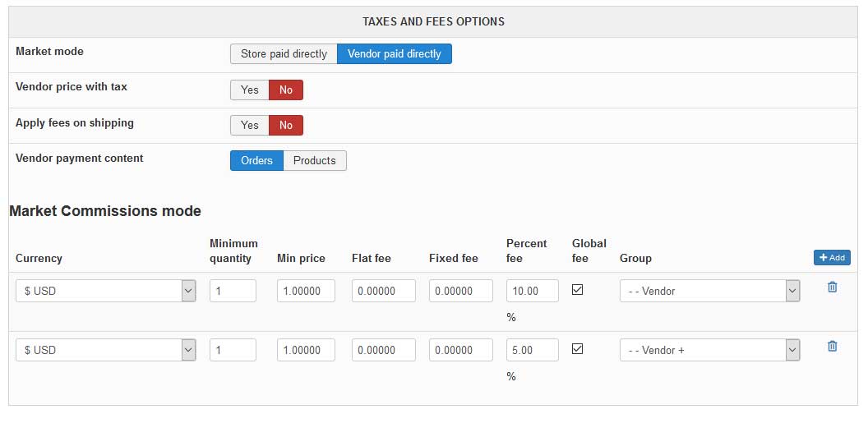Delete the Vendor commission row
This screenshot has height=437, width=868.
[832, 287]
